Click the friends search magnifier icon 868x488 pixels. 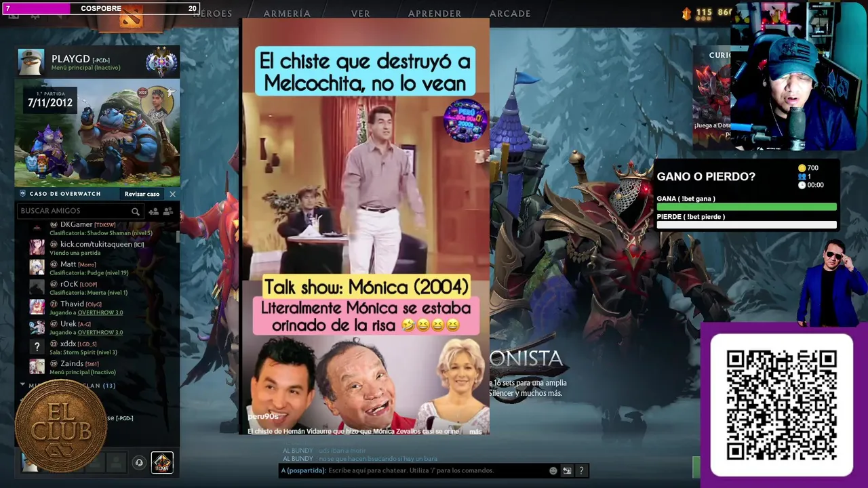136,211
